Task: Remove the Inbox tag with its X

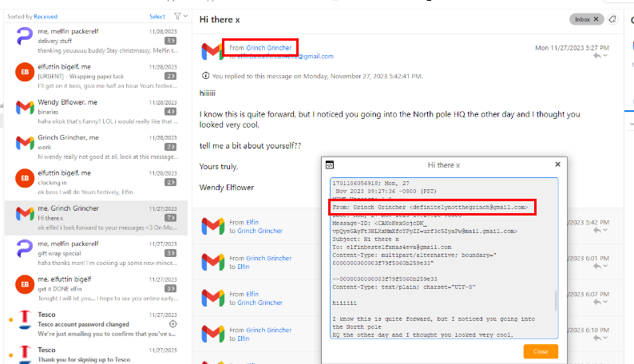Action: [596, 19]
